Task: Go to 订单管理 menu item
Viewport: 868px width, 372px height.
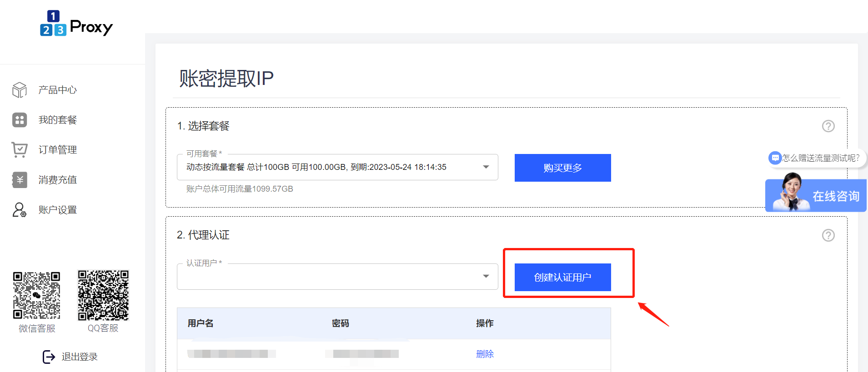Action: [57, 150]
